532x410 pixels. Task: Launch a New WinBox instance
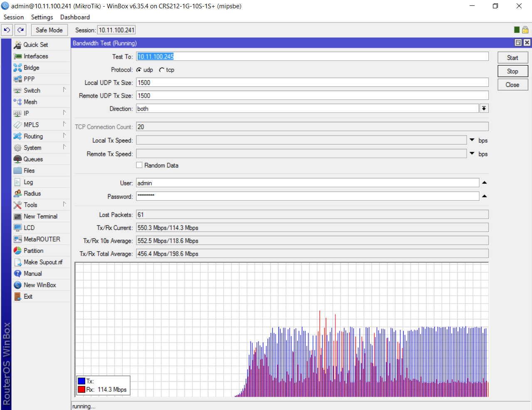(39, 285)
